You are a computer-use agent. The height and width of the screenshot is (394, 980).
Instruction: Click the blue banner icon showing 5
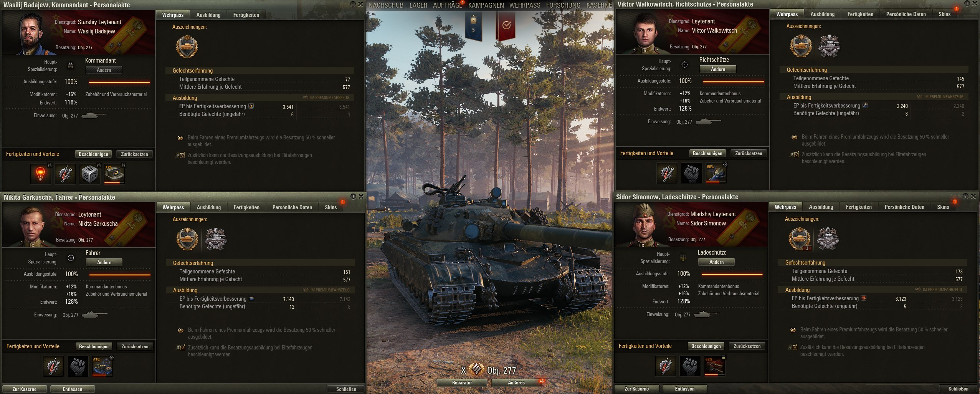coord(473,25)
